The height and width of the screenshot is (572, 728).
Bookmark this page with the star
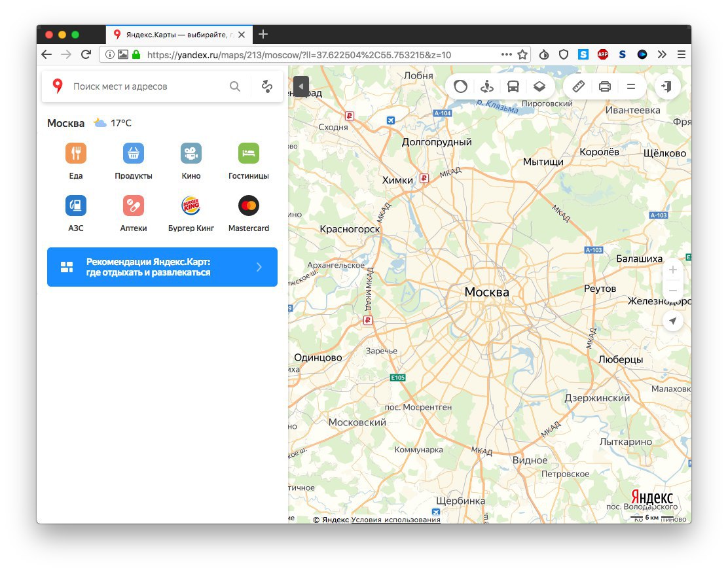(x=522, y=54)
